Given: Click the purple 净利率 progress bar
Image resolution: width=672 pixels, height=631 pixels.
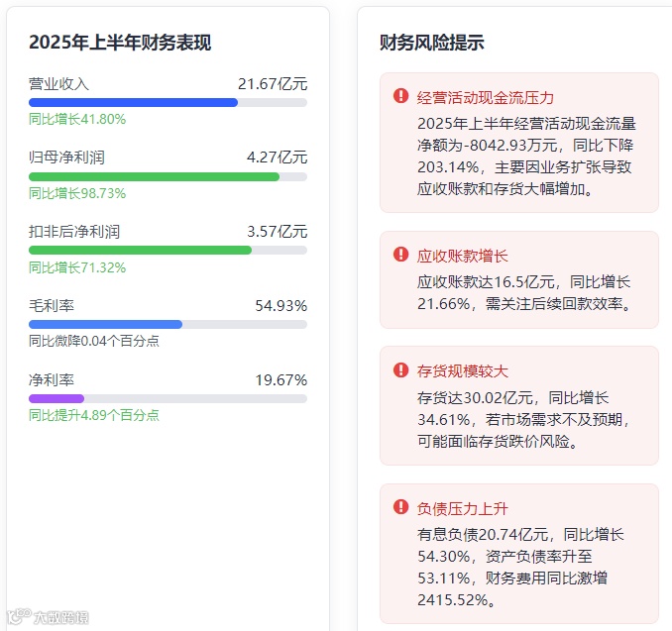Looking at the screenshot, I should click(56, 398).
